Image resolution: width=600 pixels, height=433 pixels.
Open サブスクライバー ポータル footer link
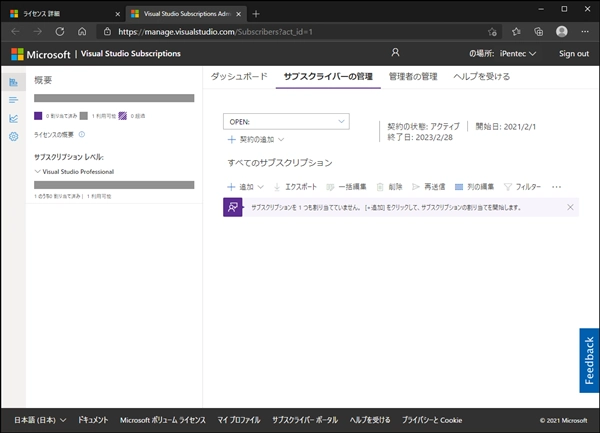click(x=305, y=420)
